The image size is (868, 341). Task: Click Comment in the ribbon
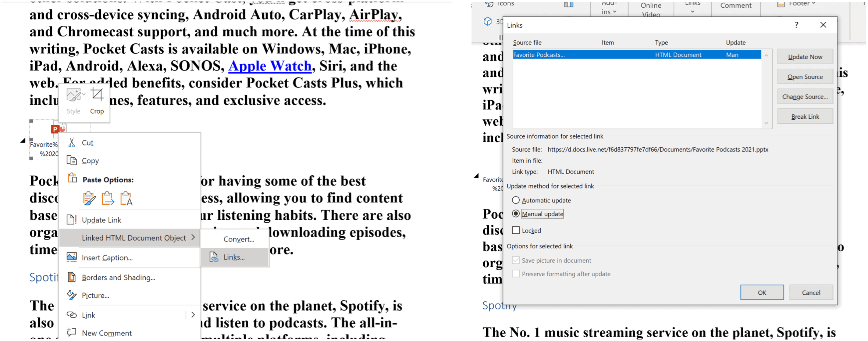(736, 6)
